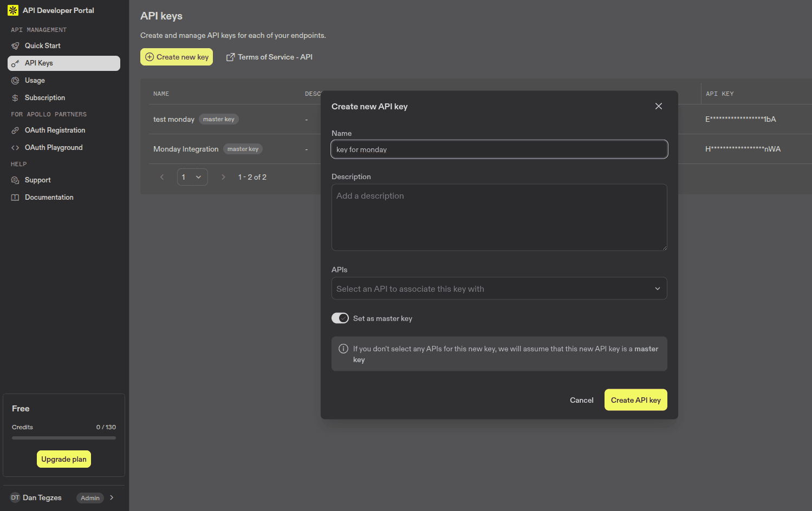The image size is (812, 511).
Task: Disable the Set as master key toggle
Action: pyautogui.click(x=340, y=318)
